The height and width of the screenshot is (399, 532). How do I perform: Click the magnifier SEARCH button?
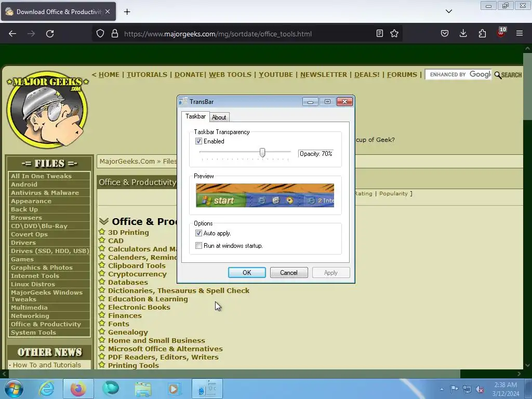(508, 75)
